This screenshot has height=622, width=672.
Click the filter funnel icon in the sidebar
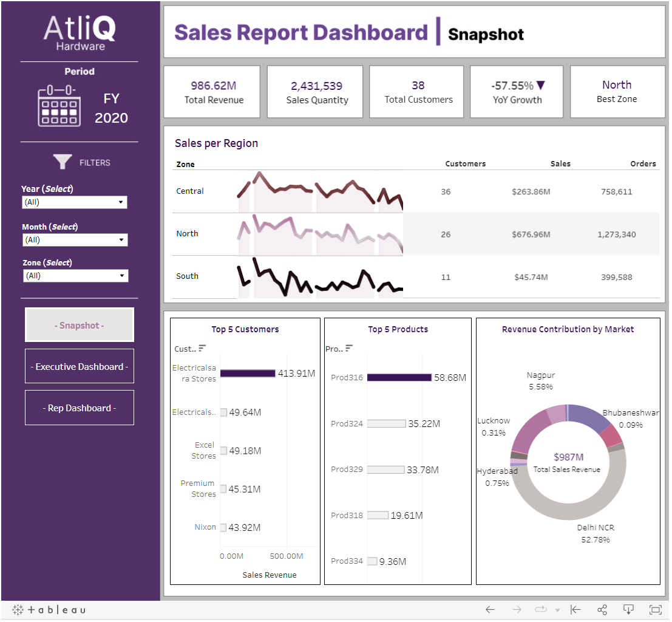pos(63,162)
